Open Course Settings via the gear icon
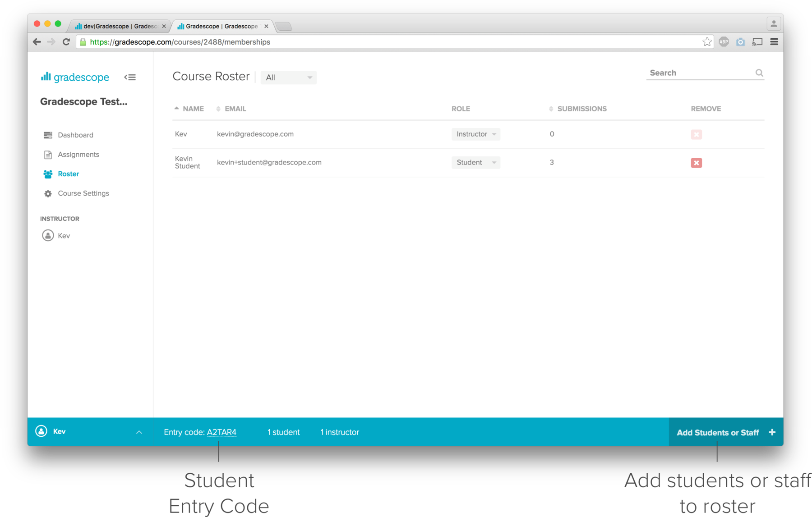 point(48,193)
